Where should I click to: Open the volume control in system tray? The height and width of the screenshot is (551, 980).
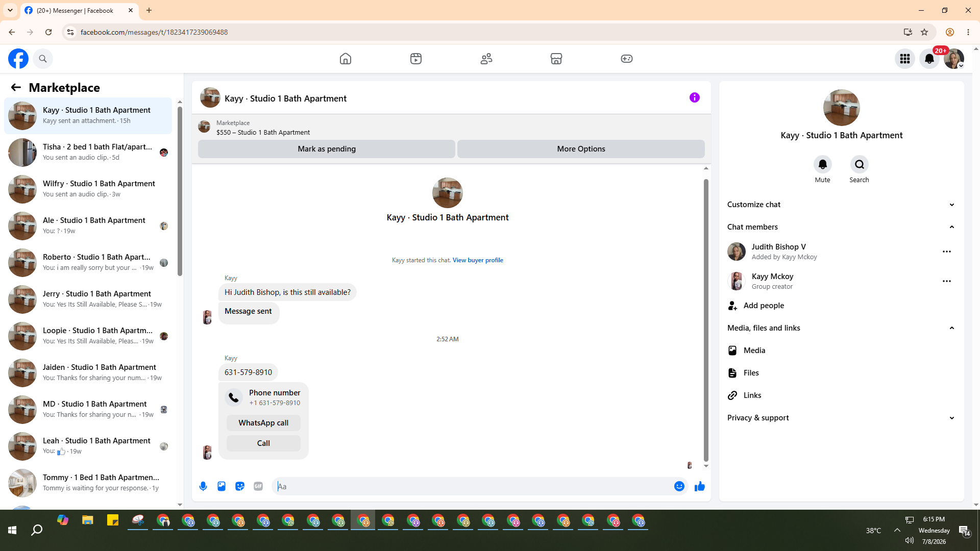pyautogui.click(x=909, y=541)
